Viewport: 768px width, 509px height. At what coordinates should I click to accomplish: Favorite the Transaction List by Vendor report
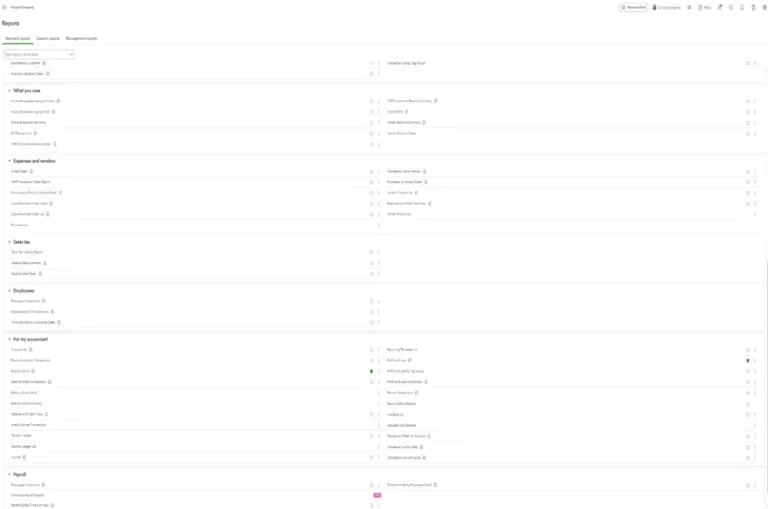(x=747, y=171)
